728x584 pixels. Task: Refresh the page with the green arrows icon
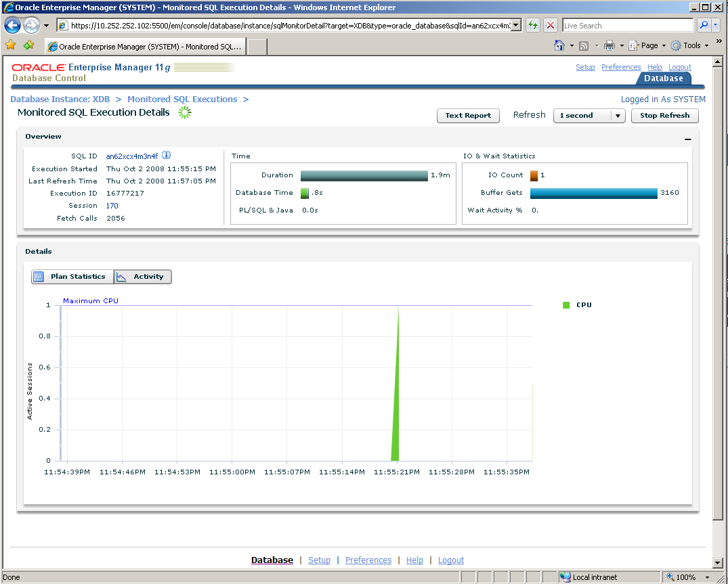click(x=533, y=26)
